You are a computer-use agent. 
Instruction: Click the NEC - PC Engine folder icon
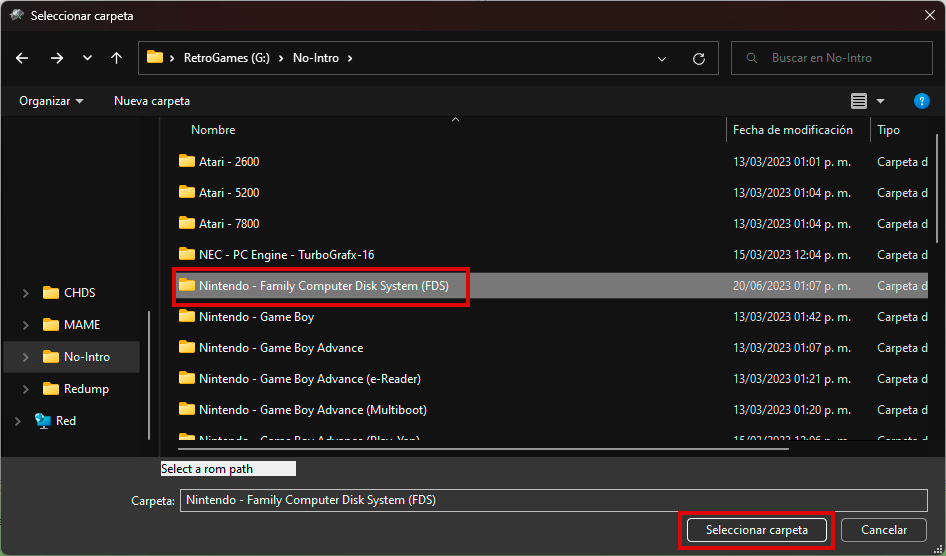coord(187,254)
